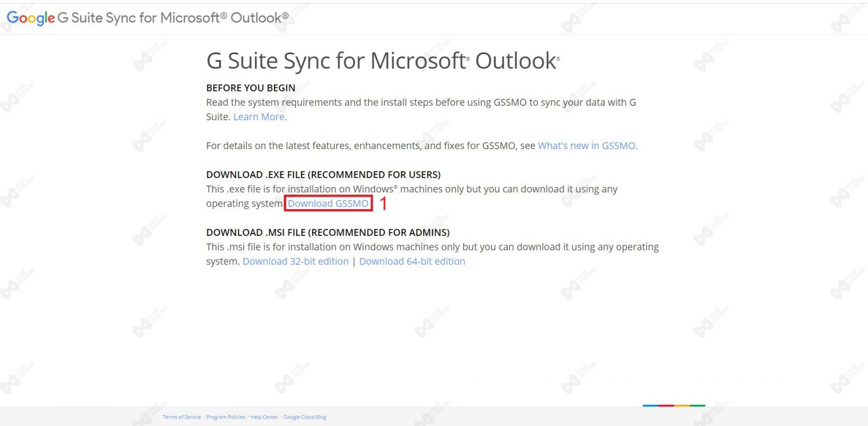Click the Google logo in the header

[x=30, y=18]
